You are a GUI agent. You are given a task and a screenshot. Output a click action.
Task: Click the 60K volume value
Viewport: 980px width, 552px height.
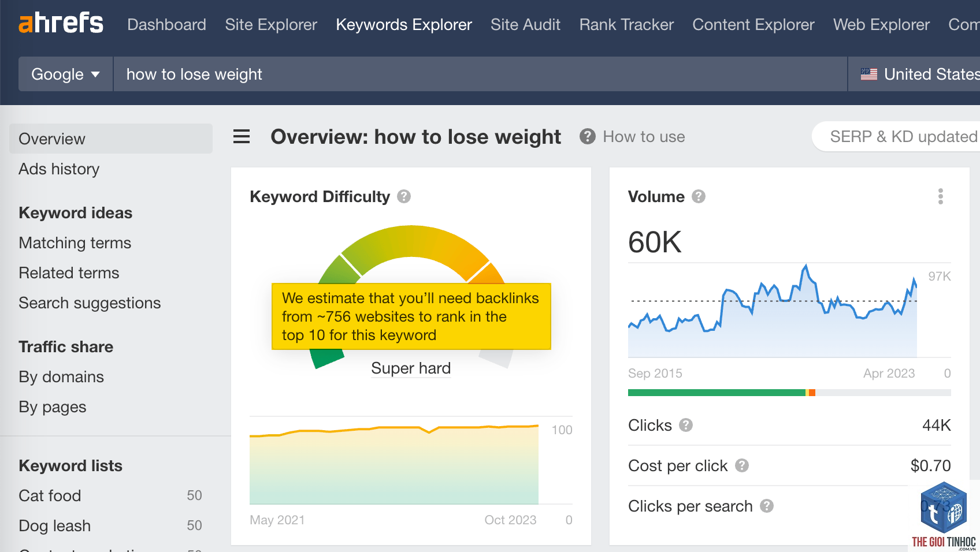(x=655, y=242)
